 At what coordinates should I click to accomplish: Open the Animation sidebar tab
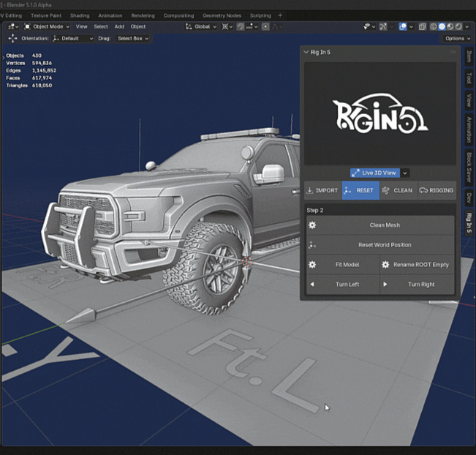click(469, 129)
